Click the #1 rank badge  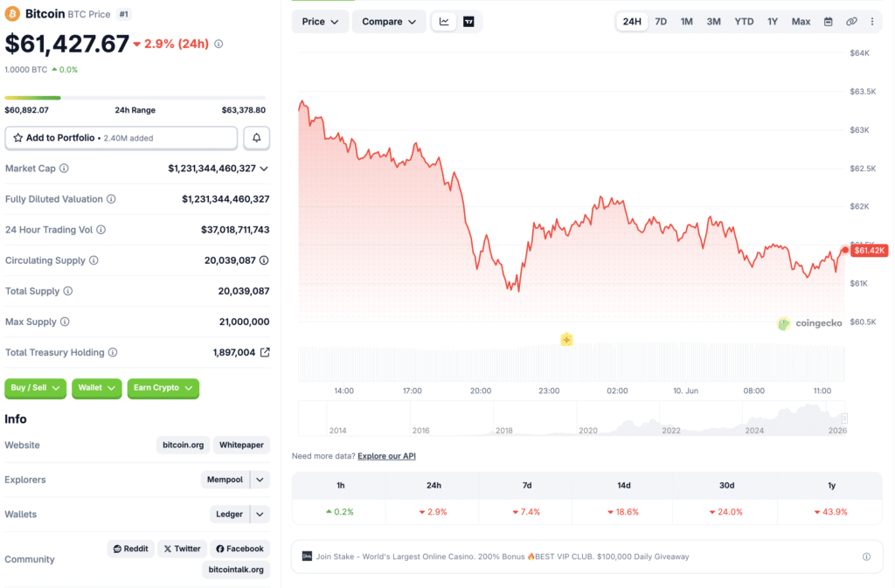[123, 14]
